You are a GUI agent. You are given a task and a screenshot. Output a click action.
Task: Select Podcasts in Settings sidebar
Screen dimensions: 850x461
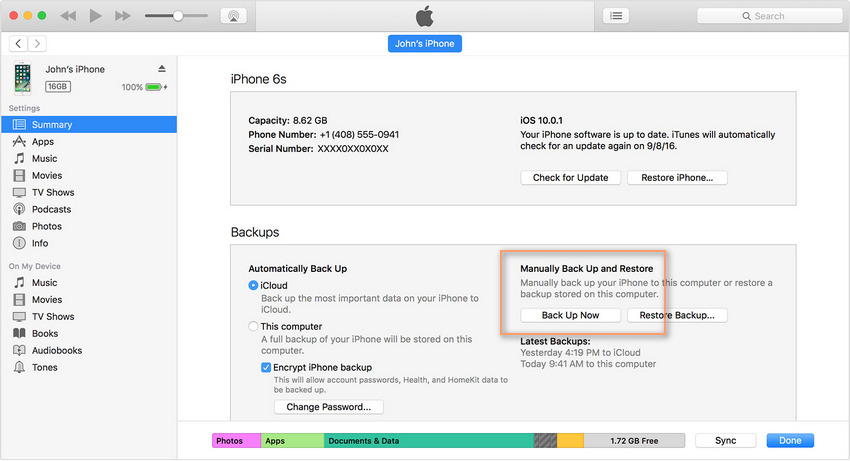(50, 209)
